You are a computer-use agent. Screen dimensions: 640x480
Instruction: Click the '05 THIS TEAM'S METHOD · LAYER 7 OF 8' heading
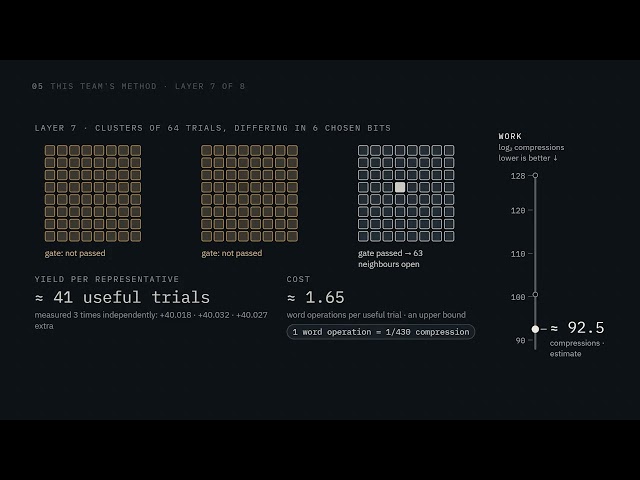[x=138, y=86]
